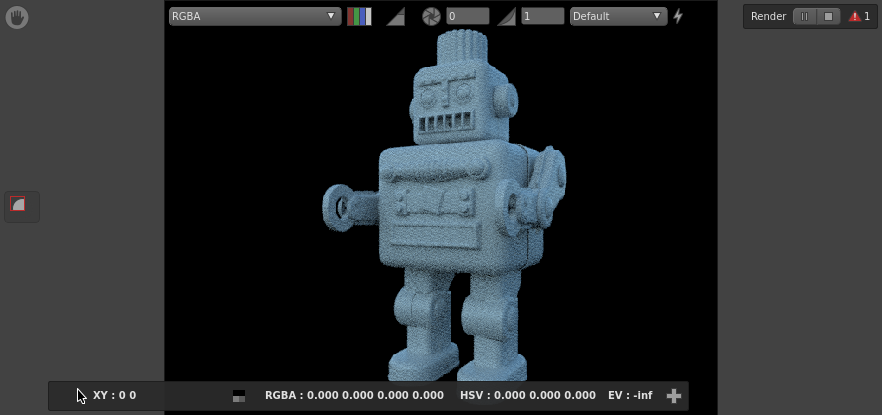Open the RGBA channel dropdown
This screenshot has height=415, width=882.
click(x=255, y=16)
